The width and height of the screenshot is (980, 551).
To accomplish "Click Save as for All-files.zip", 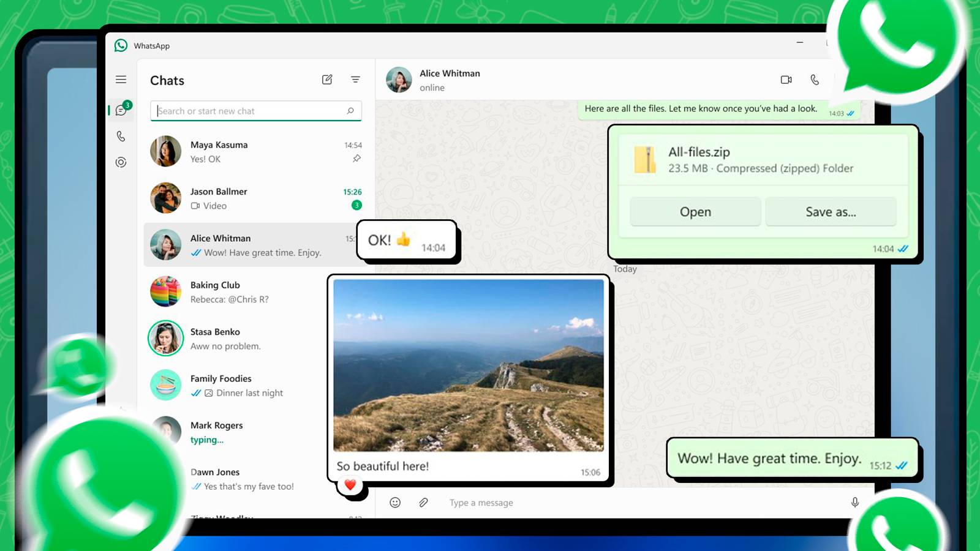I will click(x=831, y=212).
